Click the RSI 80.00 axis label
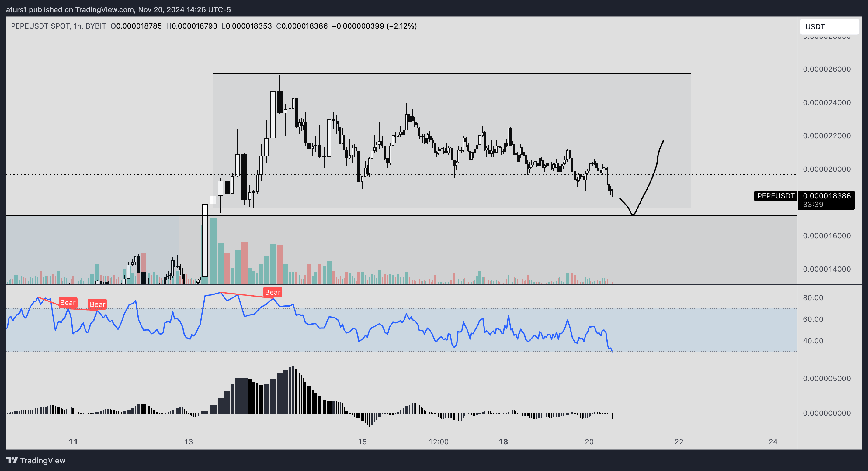 [x=813, y=297]
